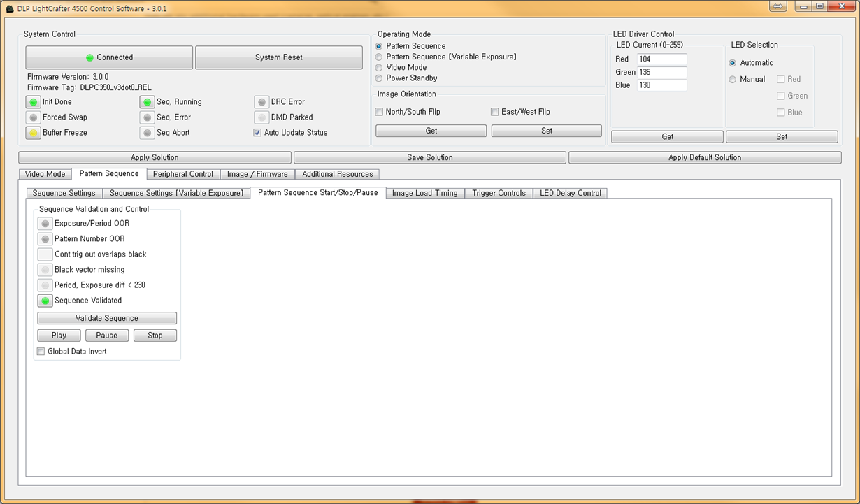The height and width of the screenshot is (504, 860).
Task: Click the Seq. Running green indicator
Action: (x=147, y=102)
